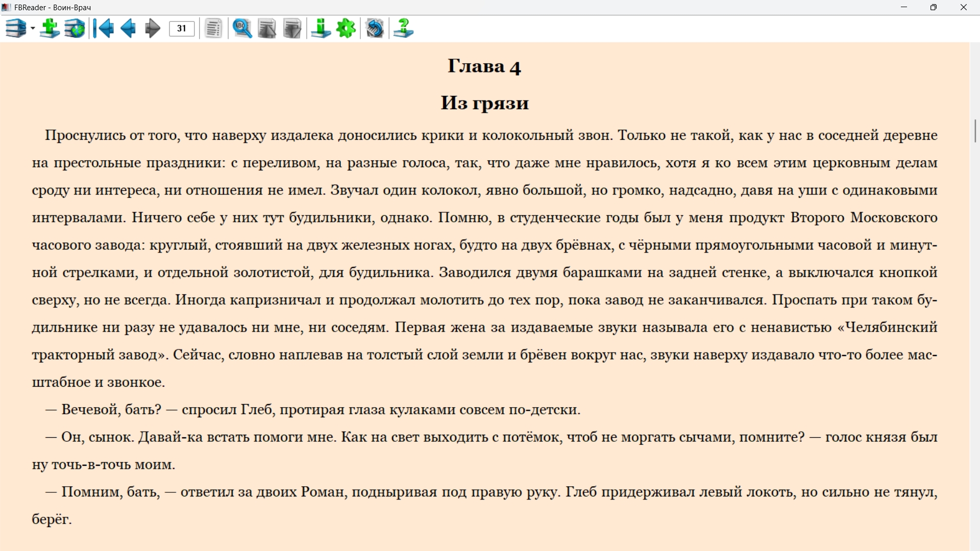The width and height of the screenshot is (980, 551).
Task: Go forward with the gray right arrow
Action: [x=152, y=29]
